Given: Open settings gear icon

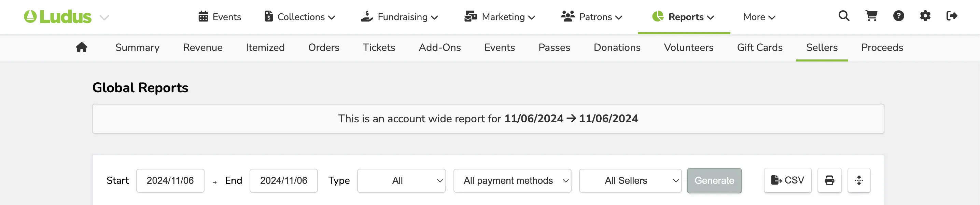Looking at the screenshot, I should 925,16.
